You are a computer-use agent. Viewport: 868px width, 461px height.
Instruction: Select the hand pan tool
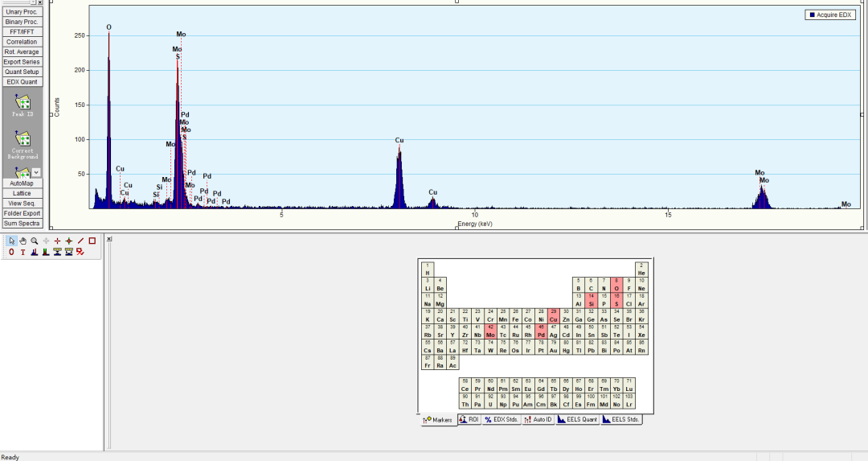point(23,241)
